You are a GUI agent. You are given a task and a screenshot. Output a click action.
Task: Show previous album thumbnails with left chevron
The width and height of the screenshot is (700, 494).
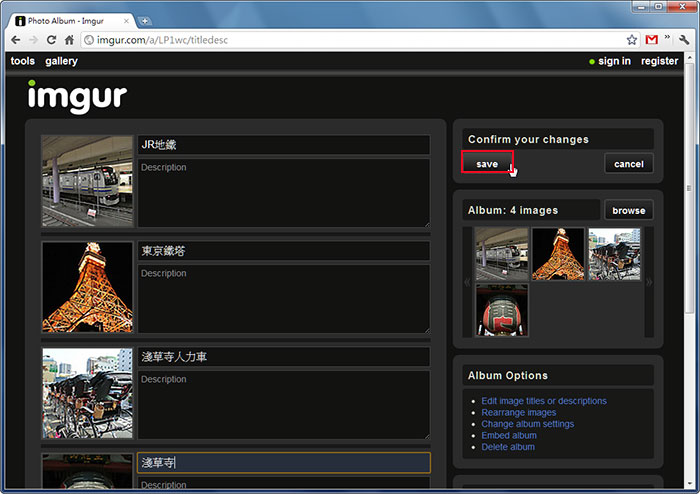point(467,282)
